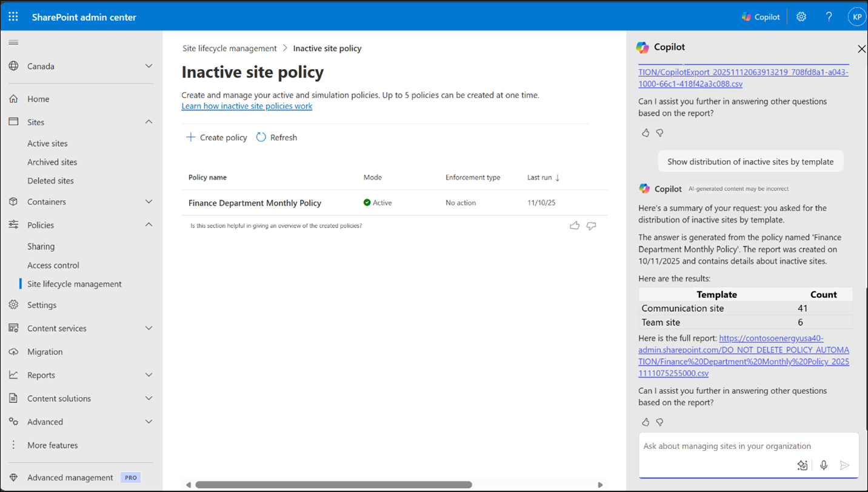Give thumbs up on the Copilot template summary
Viewport: 868px width, 492px height.
[645, 422]
